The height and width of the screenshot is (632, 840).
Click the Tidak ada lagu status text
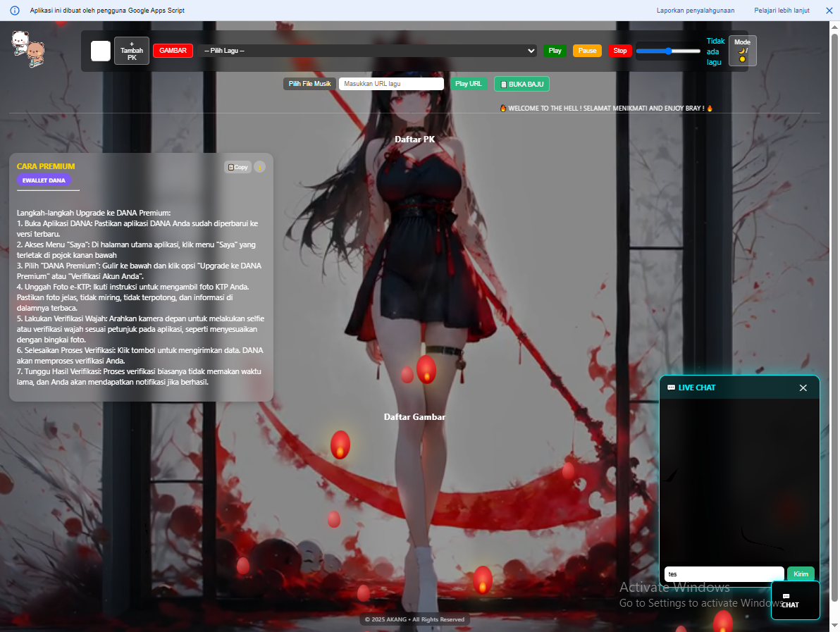[x=715, y=51]
